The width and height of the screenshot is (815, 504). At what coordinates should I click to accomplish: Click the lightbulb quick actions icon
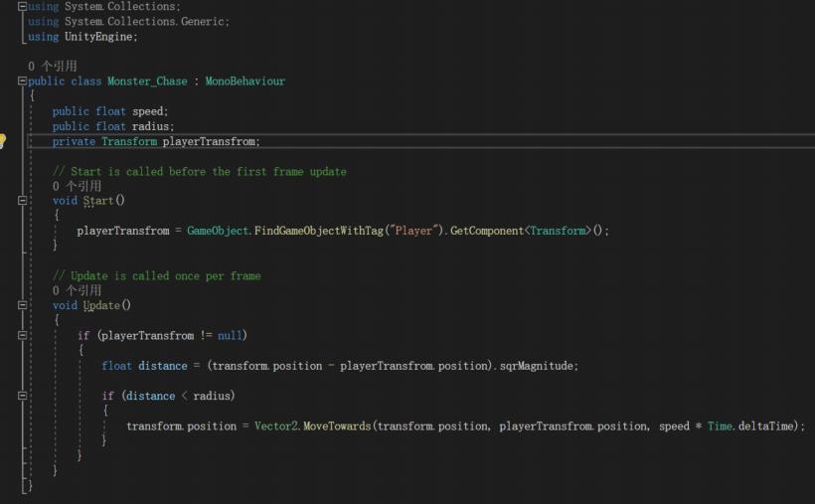2,140
